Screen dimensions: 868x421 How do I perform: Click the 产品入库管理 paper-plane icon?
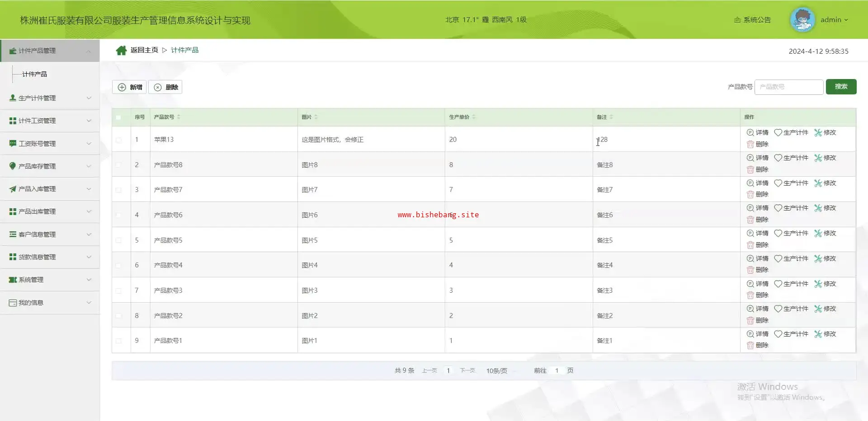click(13, 189)
